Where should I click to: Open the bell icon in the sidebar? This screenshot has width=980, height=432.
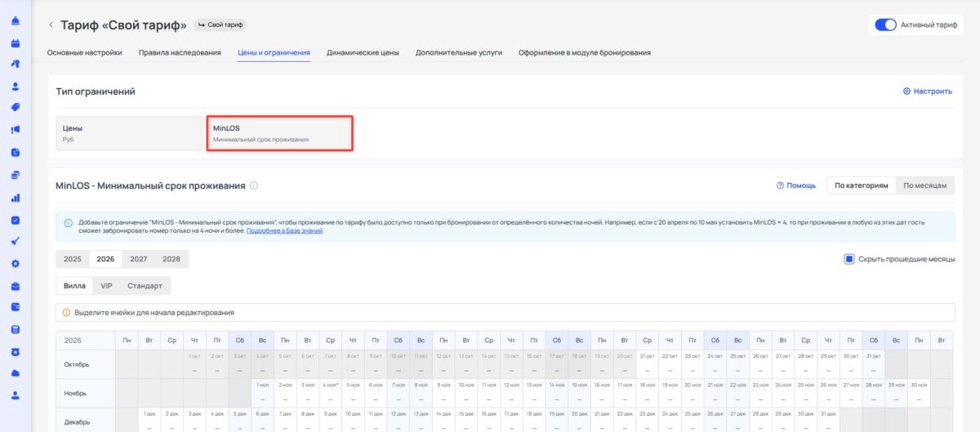[16, 20]
